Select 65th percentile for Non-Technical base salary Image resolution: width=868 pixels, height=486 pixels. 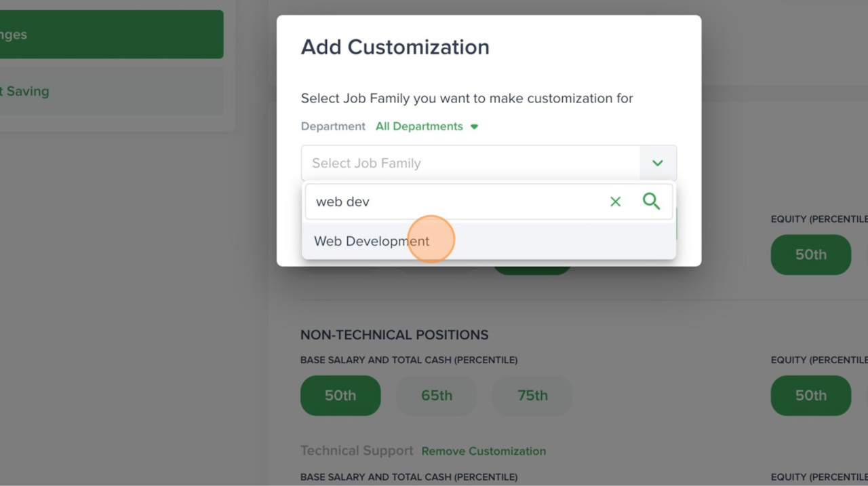point(436,396)
